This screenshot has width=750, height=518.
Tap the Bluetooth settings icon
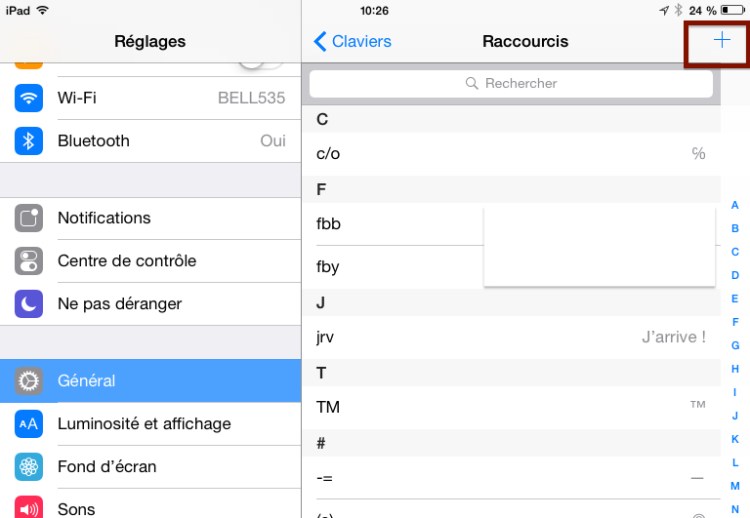[29, 141]
